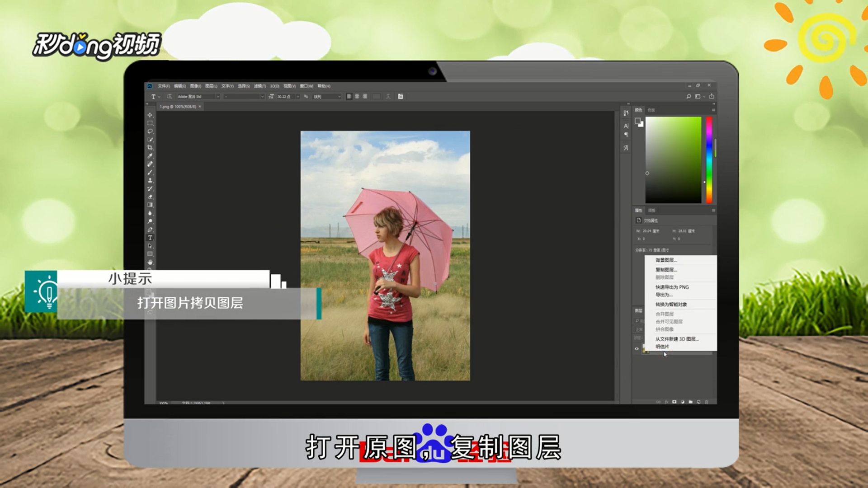868x488 pixels.
Task: Select the Healing Brush tool
Action: 150,164
